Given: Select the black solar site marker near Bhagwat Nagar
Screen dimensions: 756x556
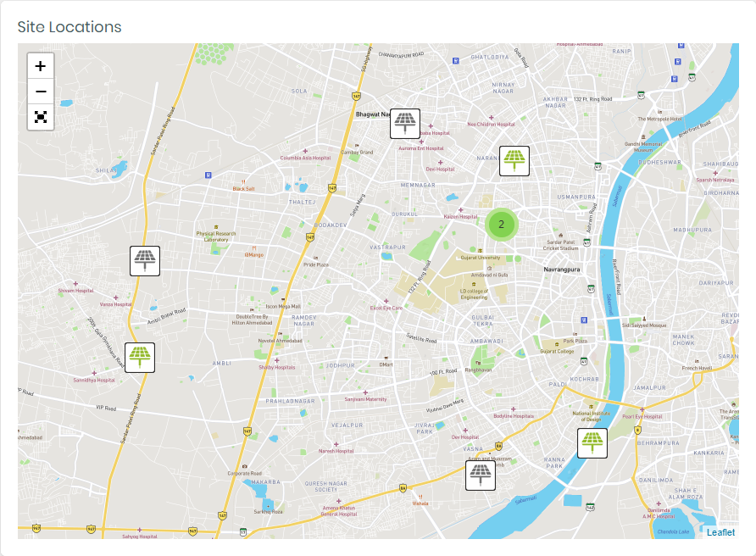Looking at the screenshot, I should (404, 123).
